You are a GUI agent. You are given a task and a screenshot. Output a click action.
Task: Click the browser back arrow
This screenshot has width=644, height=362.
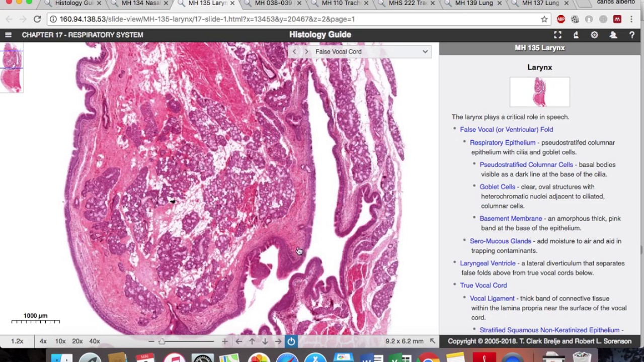coord(9,19)
